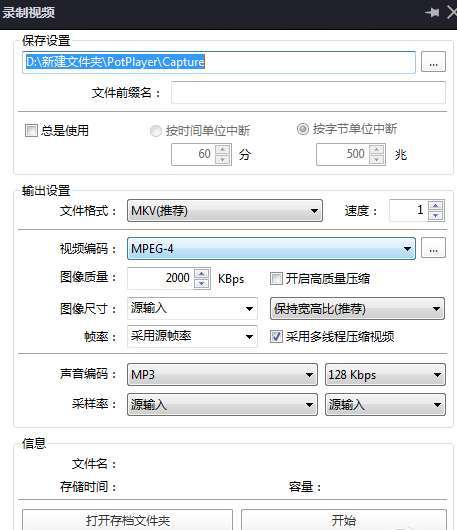Open the 128 Kbps bitrate dropdown
The height and width of the screenshot is (530, 457).
(x=385, y=375)
